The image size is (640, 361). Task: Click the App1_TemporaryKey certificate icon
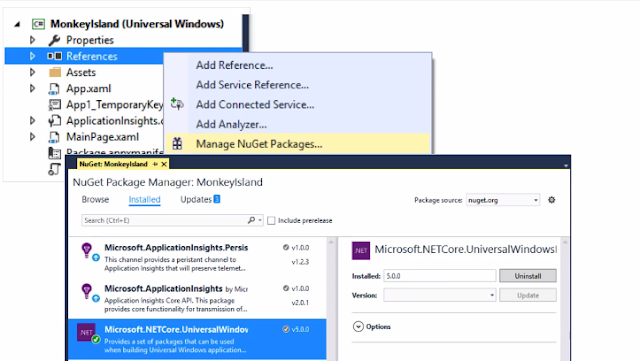click(x=54, y=105)
